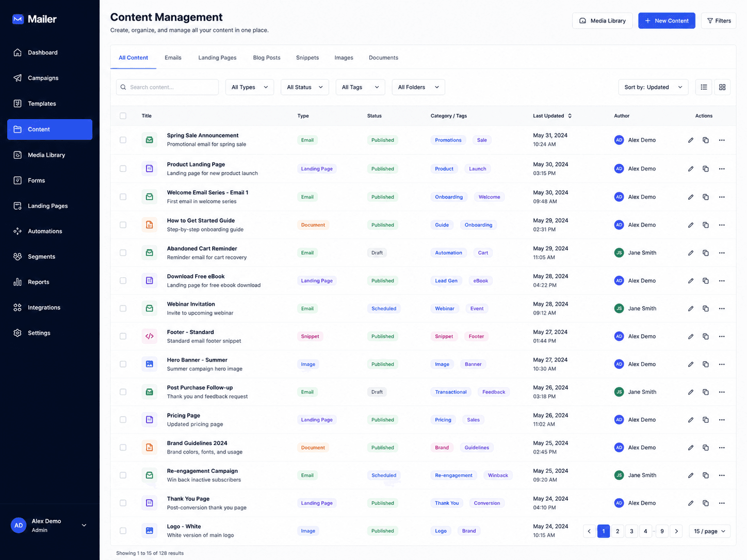Open more actions for Thank You Page
The height and width of the screenshot is (560, 747).
click(722, 503)
